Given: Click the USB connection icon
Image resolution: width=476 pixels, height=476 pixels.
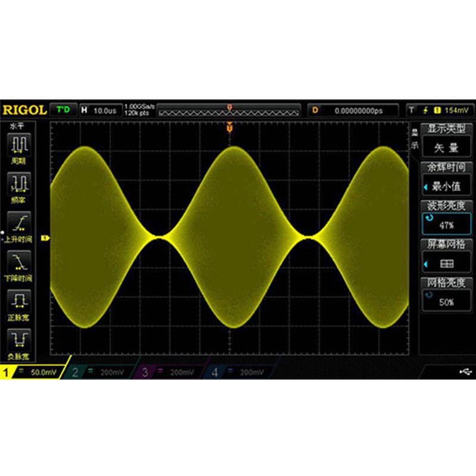Looking at the screenshot, I should click(x=465, y=371).
